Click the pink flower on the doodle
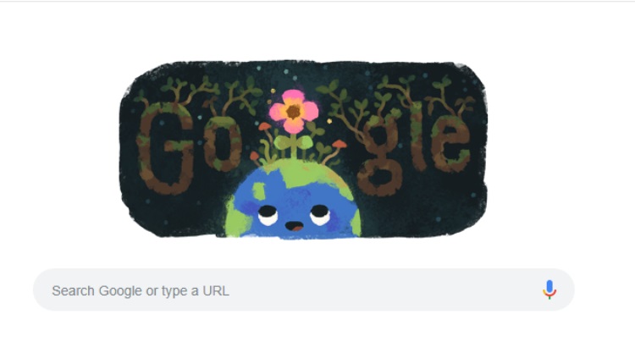 294,112
